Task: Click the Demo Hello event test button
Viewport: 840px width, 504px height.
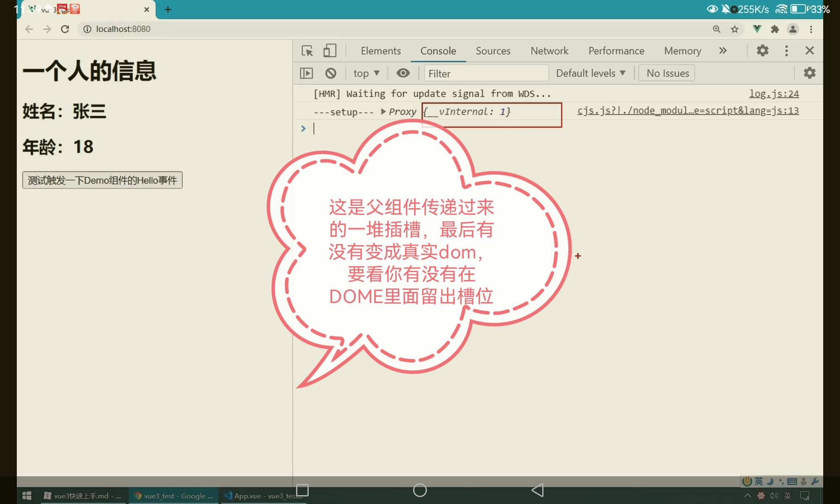Action: pyautogui.click(x=102, y=180)
